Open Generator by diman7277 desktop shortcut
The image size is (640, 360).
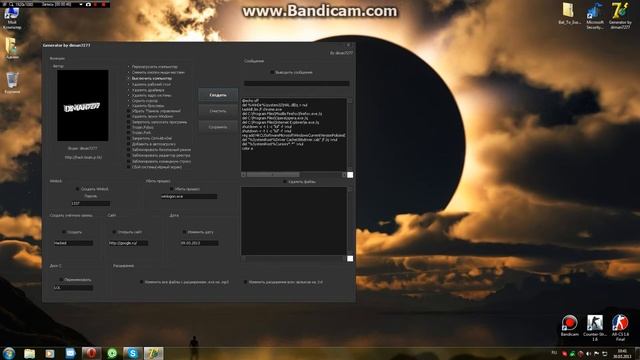620,16
